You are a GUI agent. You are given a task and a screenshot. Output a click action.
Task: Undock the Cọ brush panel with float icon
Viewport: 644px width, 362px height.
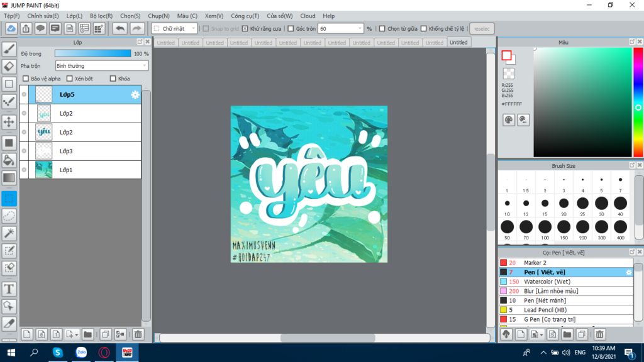pyautogui.click(x=631, y=251)
